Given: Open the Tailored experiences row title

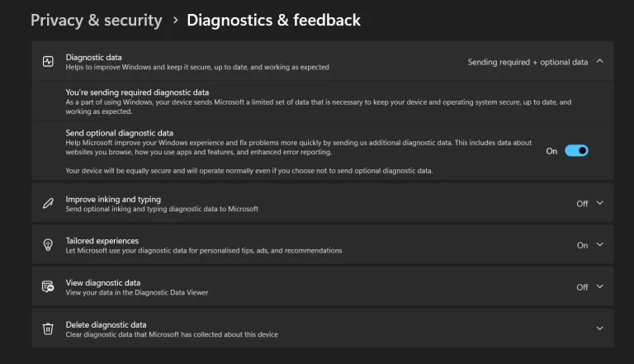Looking at the screenshot, I should pyautogui.click(x=102, y=241).
